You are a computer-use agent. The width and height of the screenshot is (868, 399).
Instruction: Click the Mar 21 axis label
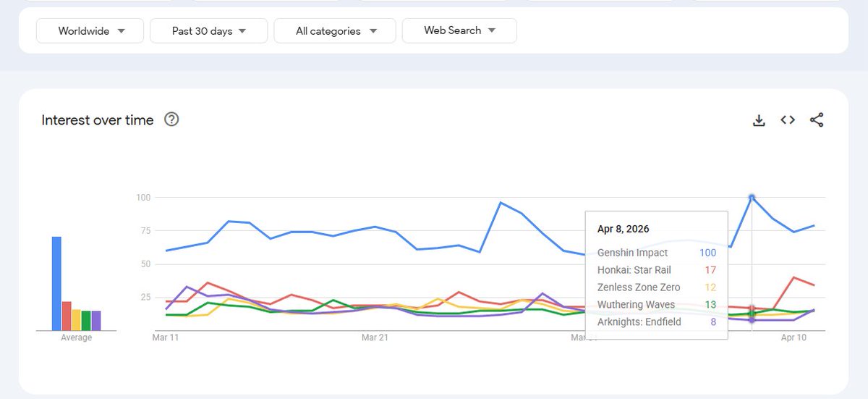[375, 337]
